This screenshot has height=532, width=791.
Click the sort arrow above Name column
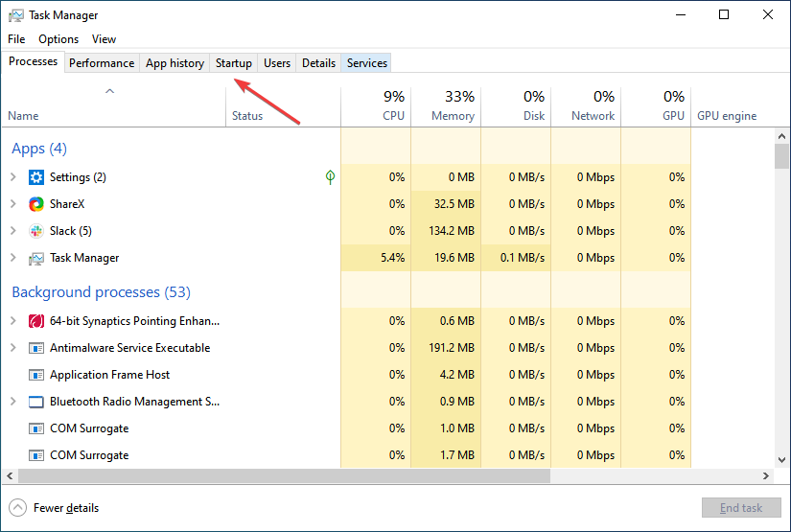click(109, 91)
